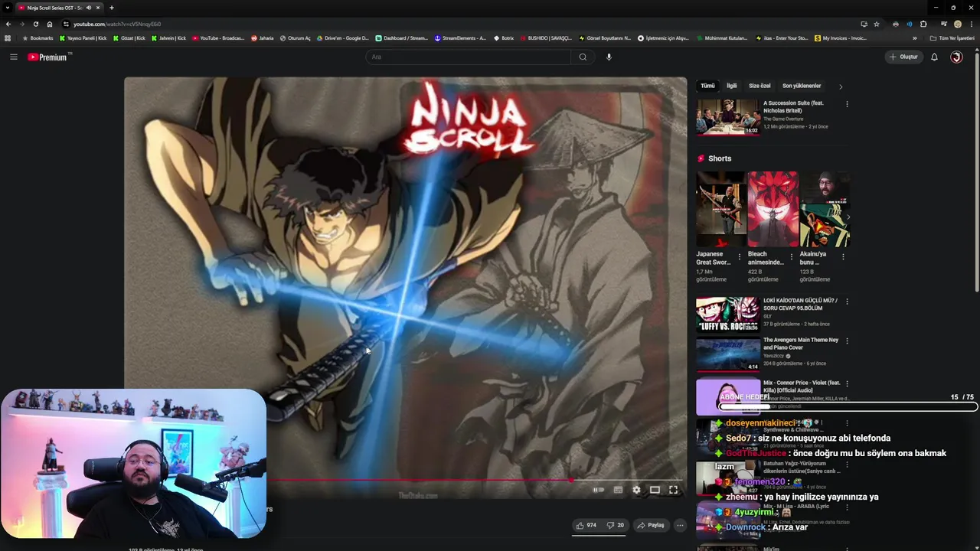Go back in browser history

pos(8,24)
